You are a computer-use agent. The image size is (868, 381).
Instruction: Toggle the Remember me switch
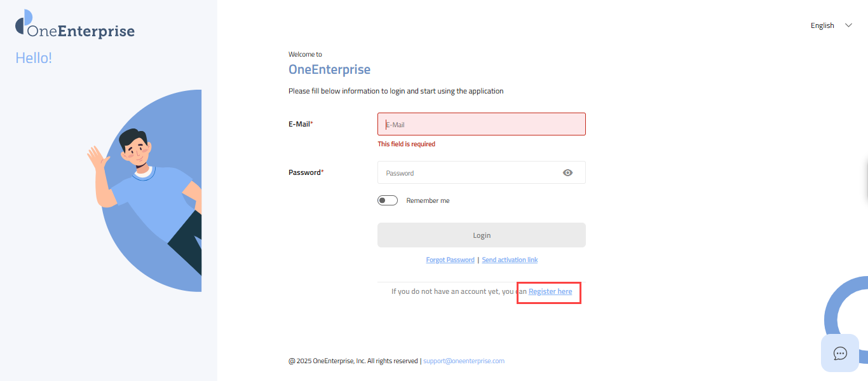[x=388, y=200]
